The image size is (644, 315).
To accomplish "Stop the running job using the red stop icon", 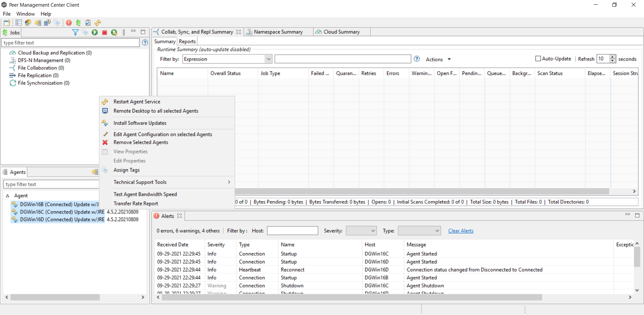I will pyautogui.click(x=104, y=32).
